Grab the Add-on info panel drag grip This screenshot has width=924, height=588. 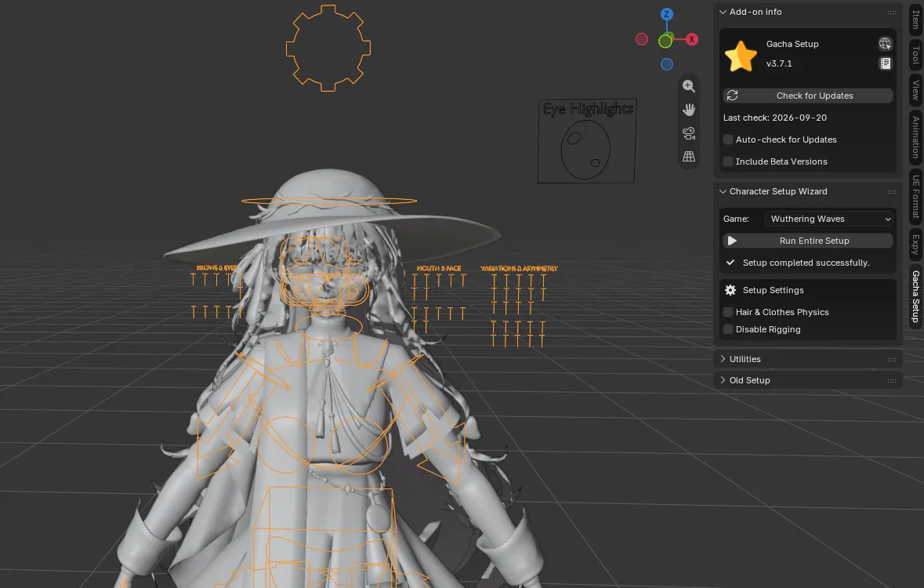(892, 13)
